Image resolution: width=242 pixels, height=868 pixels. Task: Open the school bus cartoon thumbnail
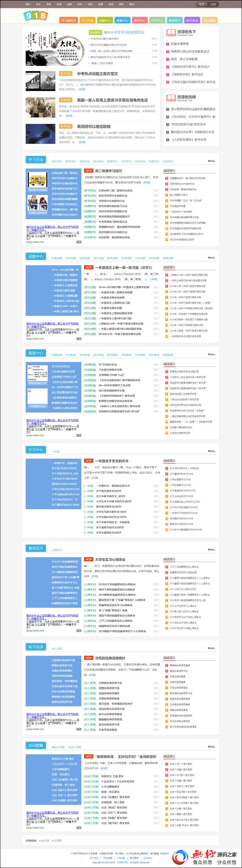38,180
